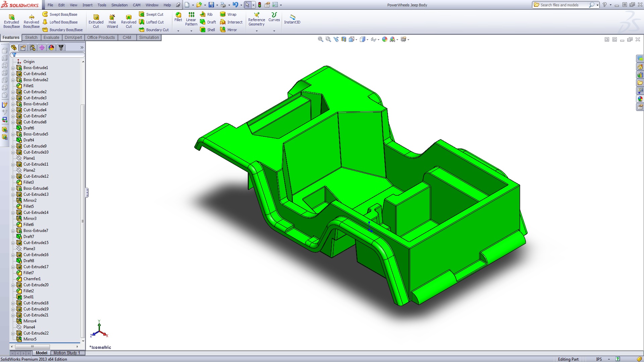Open the Display Style dropdown arrow
This screenshot has height=362, width=644.
pos(368,40)
